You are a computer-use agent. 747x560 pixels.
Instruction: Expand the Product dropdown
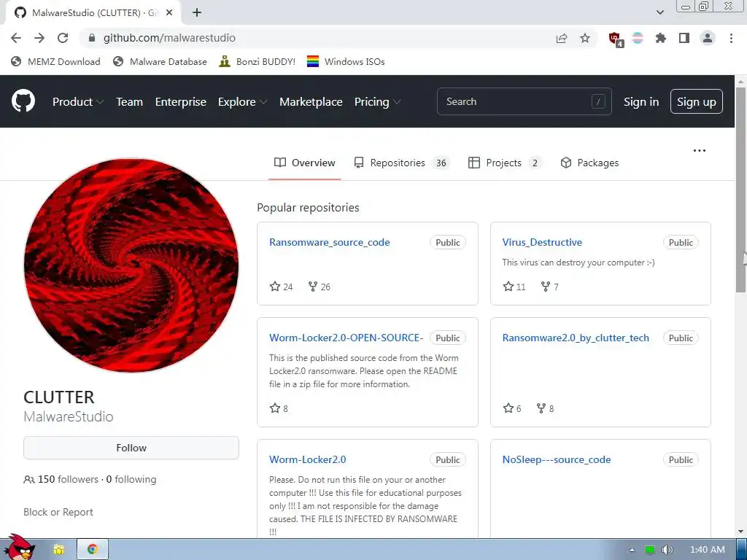78,102
